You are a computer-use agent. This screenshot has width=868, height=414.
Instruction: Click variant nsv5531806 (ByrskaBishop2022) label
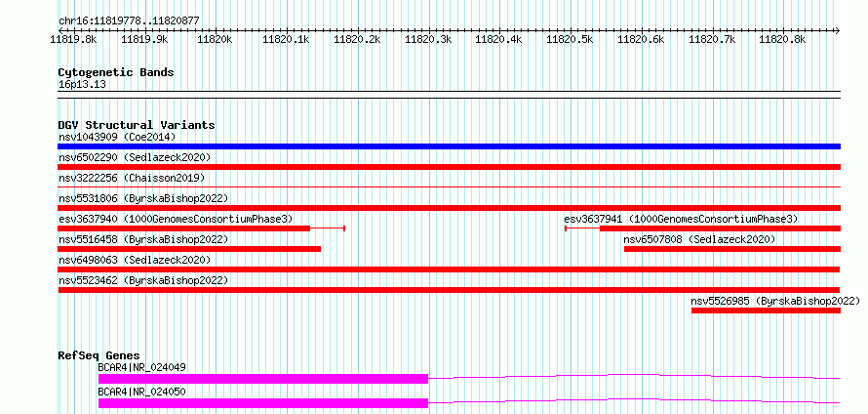143,198
